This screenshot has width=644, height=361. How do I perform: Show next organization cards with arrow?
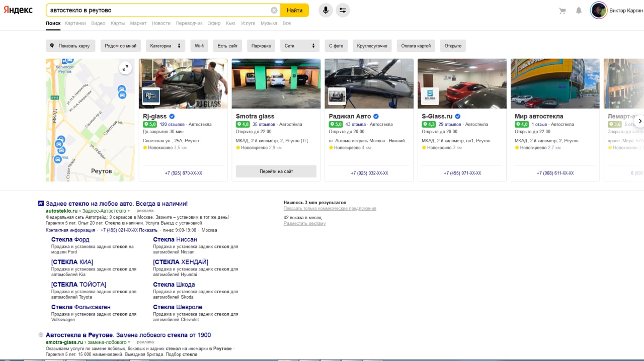pos(639,121)
